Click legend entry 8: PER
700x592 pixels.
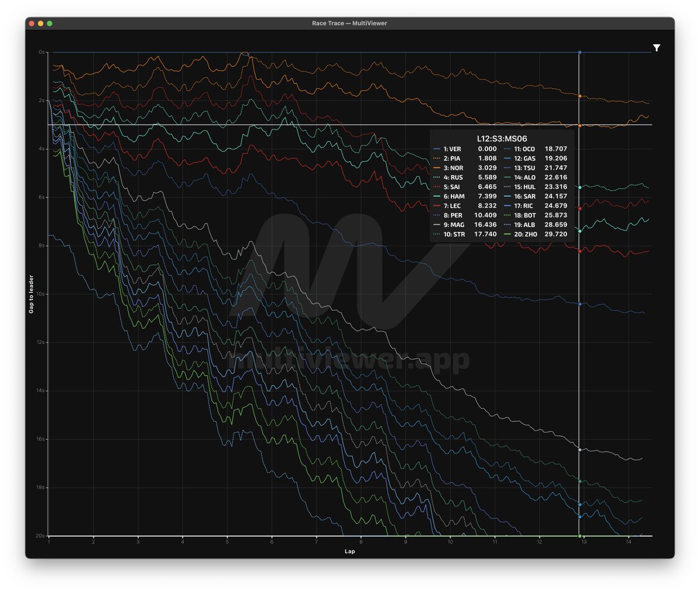(x=453, y=215)
